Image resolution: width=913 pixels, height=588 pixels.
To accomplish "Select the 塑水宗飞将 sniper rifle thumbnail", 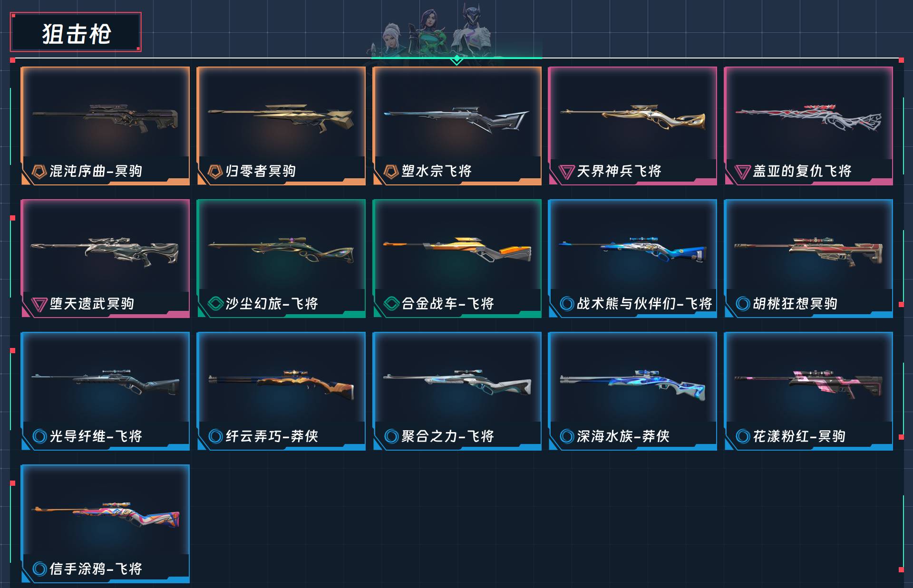I will point(457,119).
